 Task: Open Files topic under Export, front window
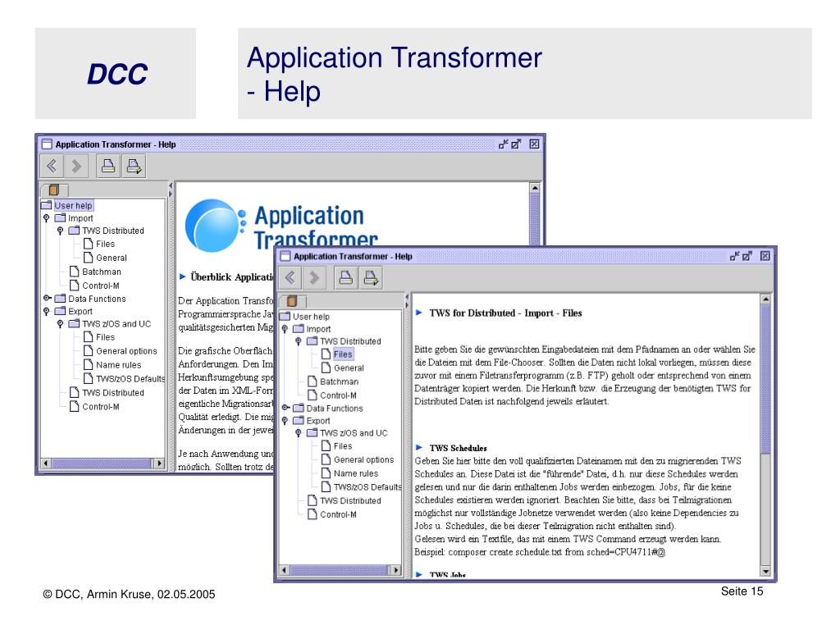coord(343,445)
